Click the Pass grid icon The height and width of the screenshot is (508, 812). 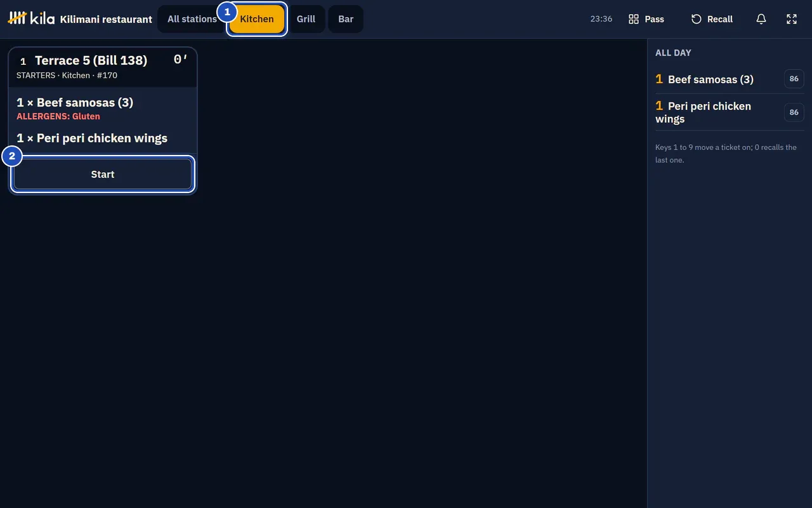[x=633, y=19]
